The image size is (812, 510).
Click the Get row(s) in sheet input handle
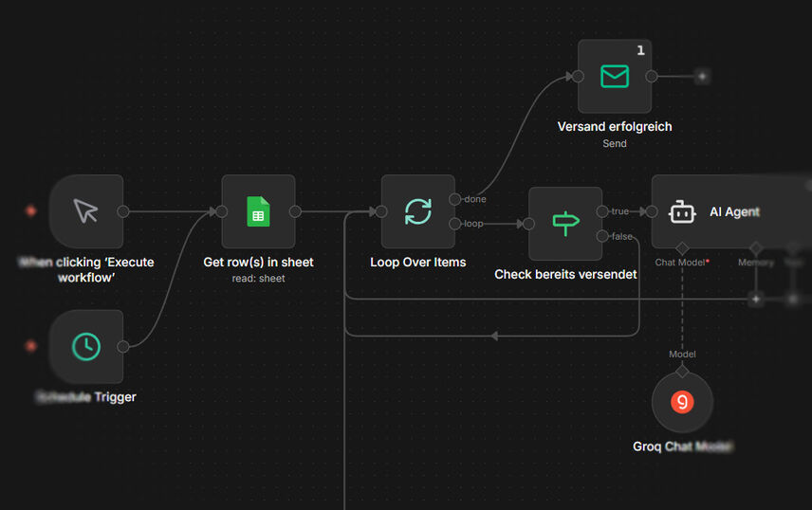pyautogui.click(x=222, y=211)
